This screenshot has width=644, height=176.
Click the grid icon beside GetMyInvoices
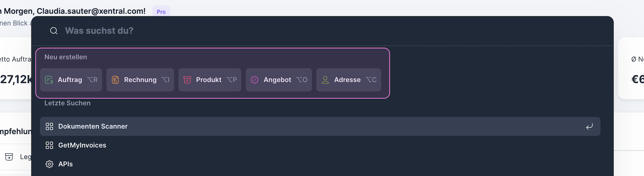click(49, 145)
